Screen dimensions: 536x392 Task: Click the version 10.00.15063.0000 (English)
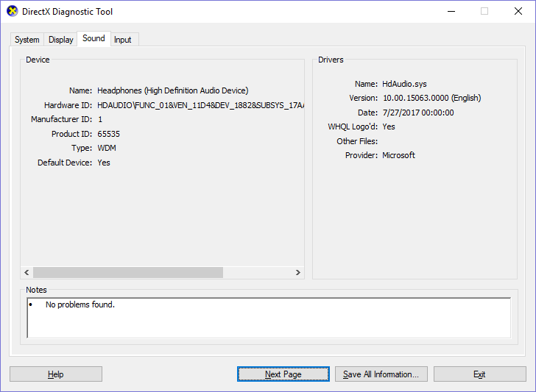pos(431,98)
